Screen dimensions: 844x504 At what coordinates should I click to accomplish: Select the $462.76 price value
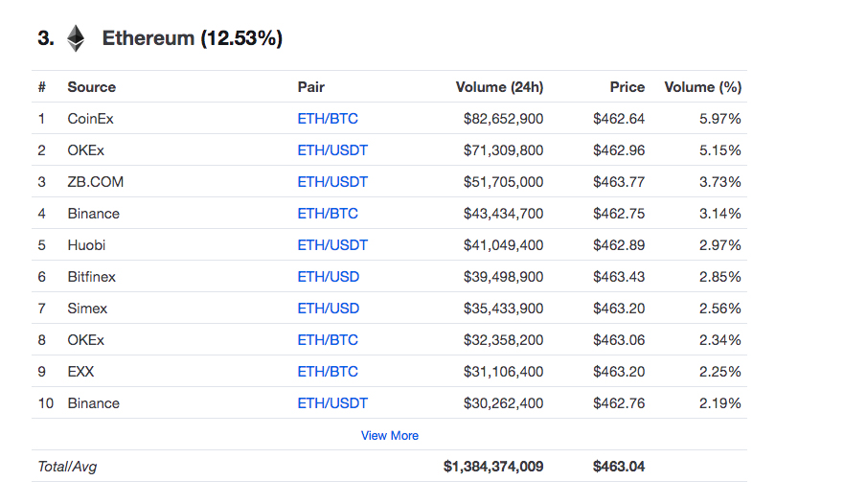tap(619, 403)
